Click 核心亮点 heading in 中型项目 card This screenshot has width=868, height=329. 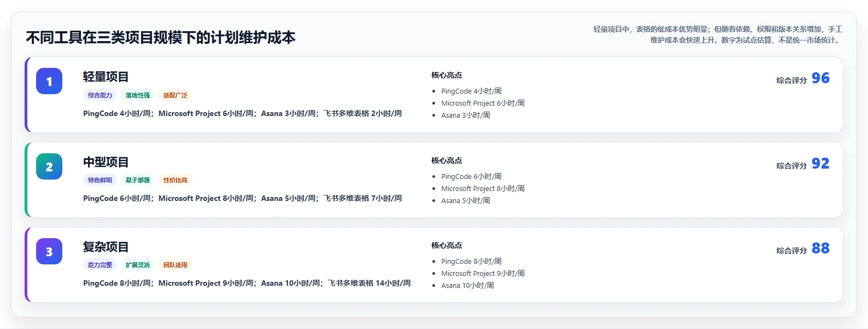447,160
